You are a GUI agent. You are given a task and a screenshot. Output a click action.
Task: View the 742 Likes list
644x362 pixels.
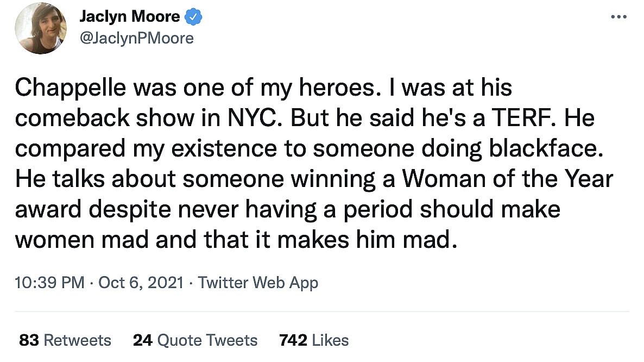click(x=313, y=340)
